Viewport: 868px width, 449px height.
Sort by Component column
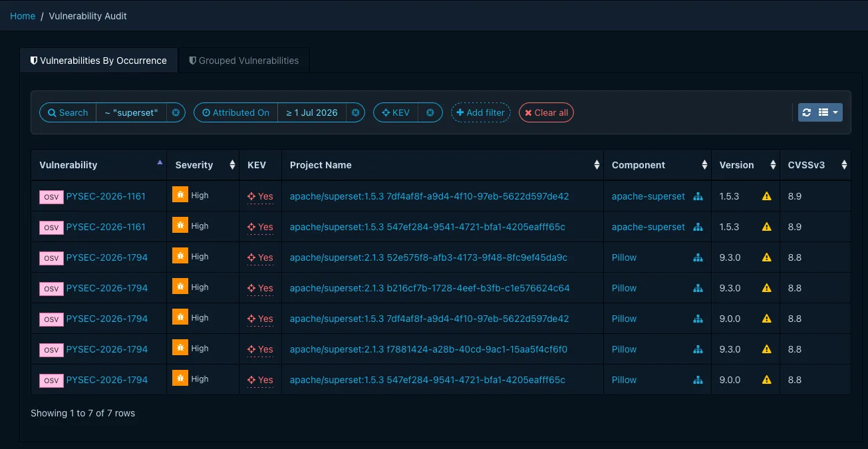(x=657, y=165)
